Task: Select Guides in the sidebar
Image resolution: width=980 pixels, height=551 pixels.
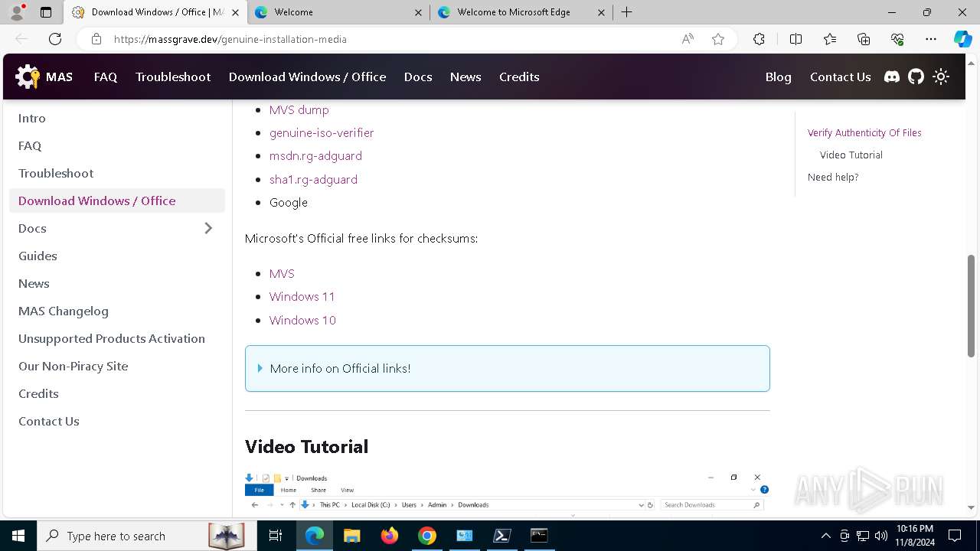Action: tap(117, 256)
